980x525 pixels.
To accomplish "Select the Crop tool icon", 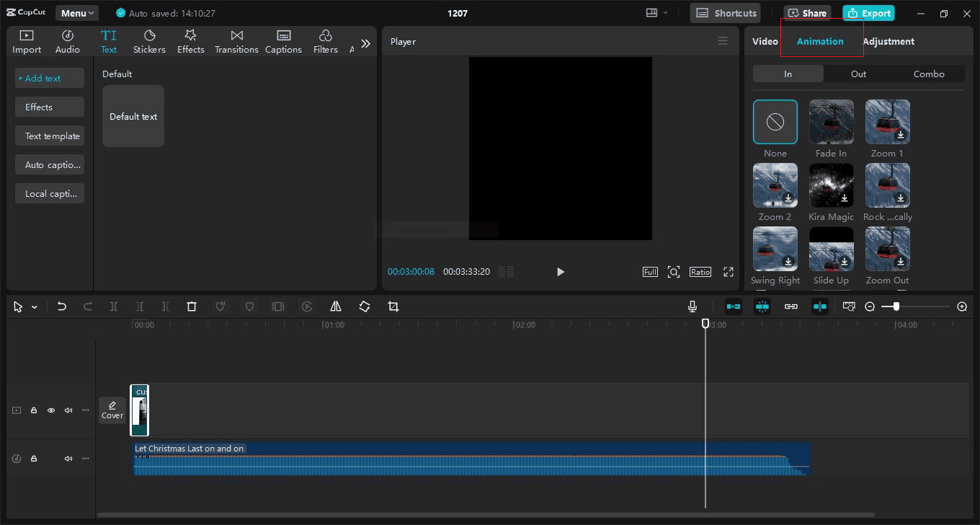I will (393, 306).
